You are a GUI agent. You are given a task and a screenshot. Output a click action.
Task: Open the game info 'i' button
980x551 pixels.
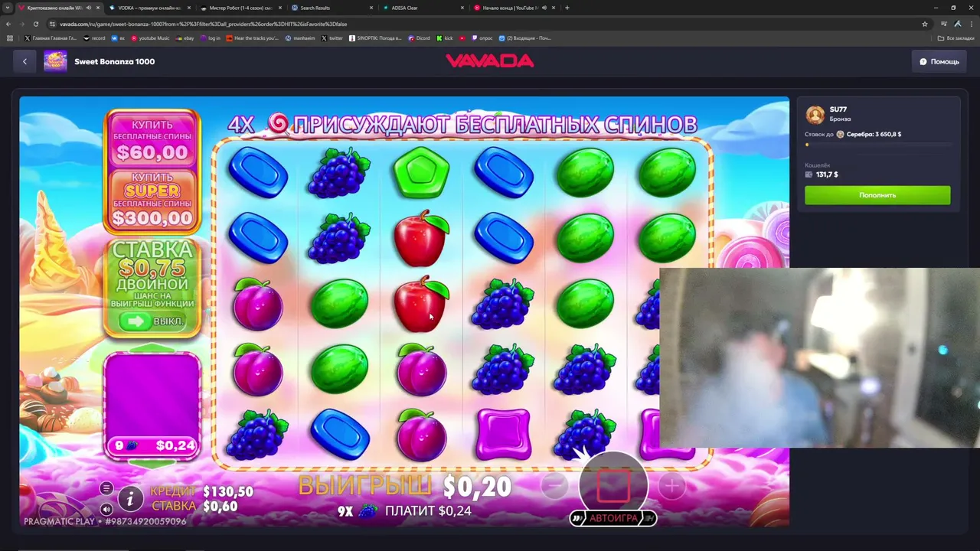click(x=130, y=500)
